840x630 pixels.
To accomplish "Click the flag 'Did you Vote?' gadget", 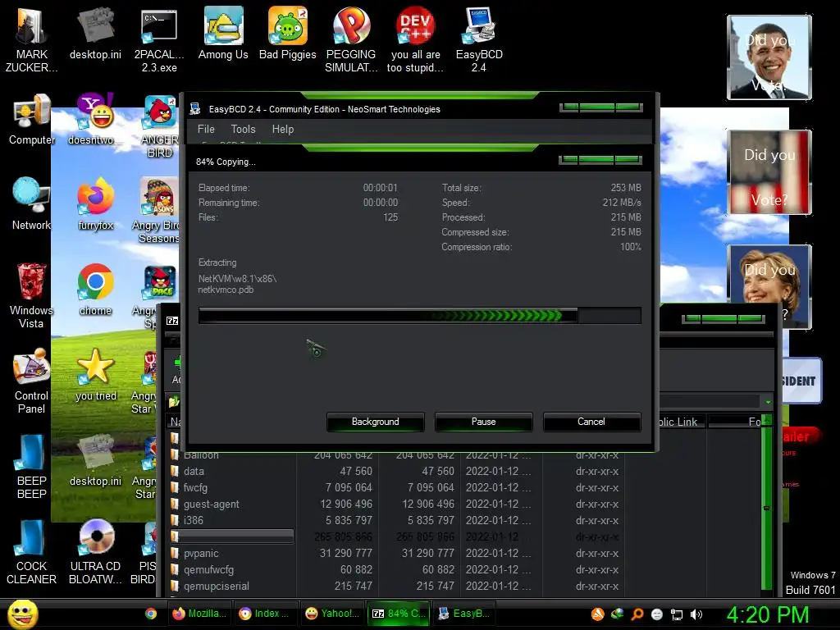I will click(769, 172).
